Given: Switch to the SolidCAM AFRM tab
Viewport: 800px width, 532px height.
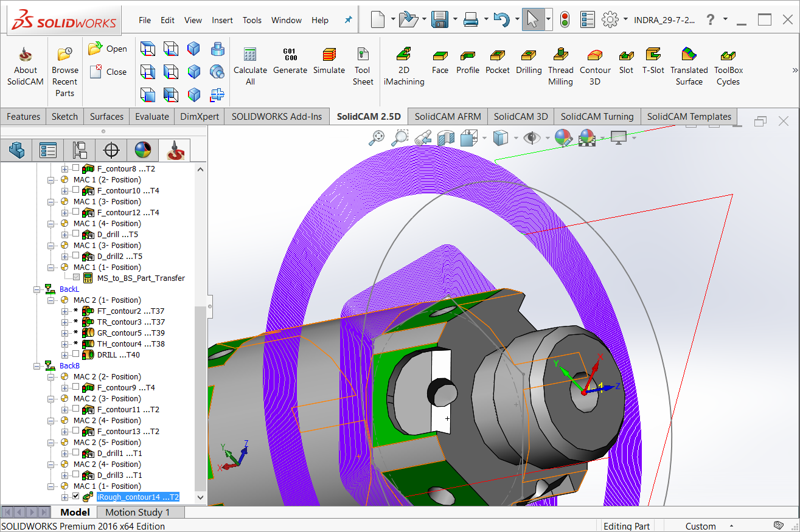Looking at the screenshot, I should click(448, 117).
